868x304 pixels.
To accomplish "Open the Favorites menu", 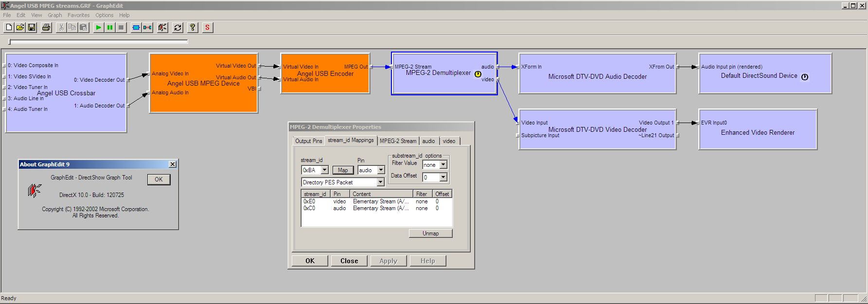I will point(79,15).
